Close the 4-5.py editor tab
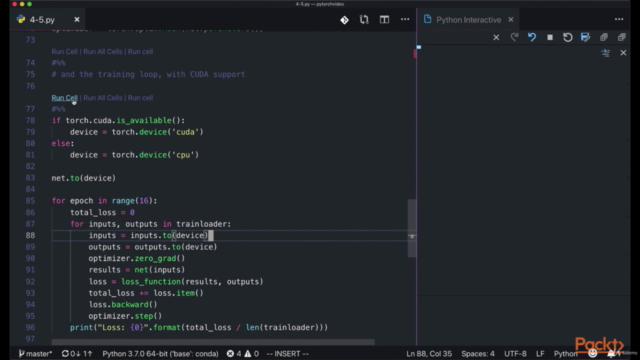This screenshot has width=640, height=360. click(77, 20)
